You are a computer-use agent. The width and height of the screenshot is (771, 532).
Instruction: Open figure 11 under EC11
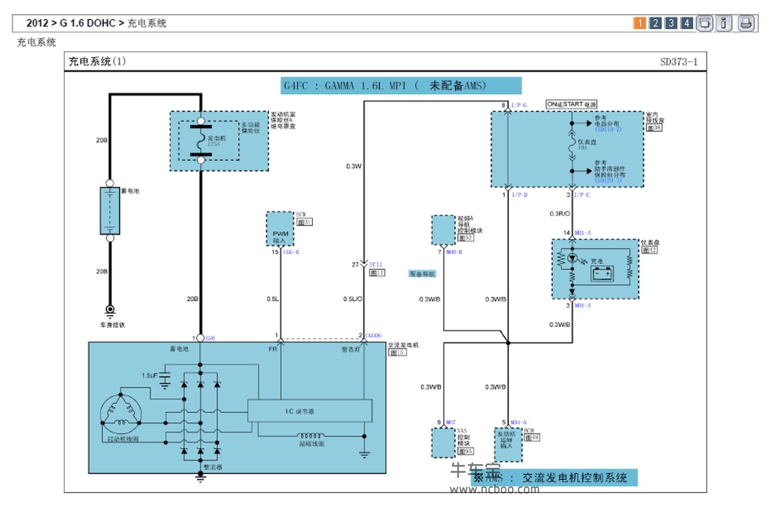point(377,273)
